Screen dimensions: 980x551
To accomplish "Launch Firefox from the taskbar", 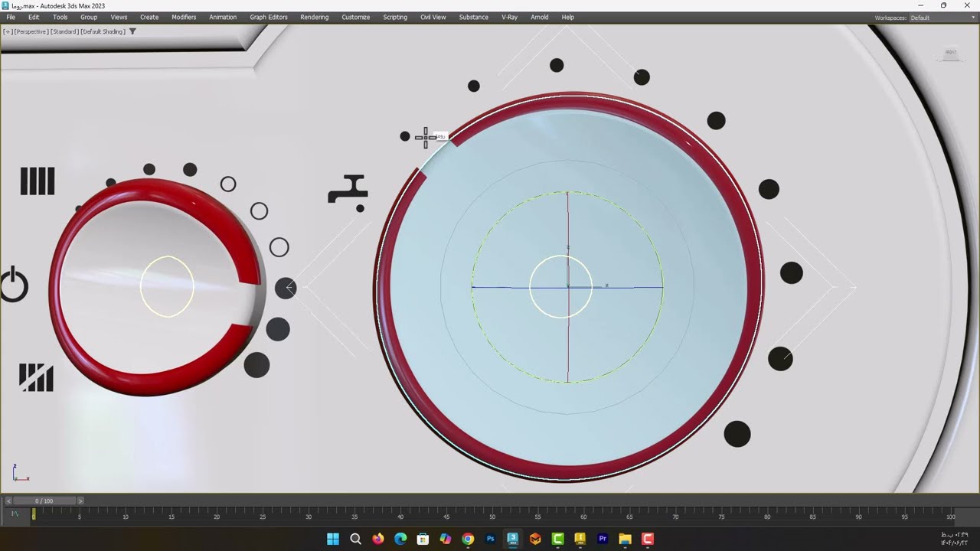I will click(377, 539).
